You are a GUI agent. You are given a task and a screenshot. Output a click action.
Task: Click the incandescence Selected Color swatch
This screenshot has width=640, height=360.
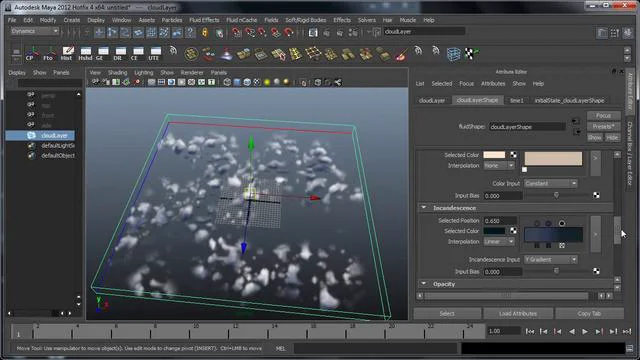click(494, 231)
